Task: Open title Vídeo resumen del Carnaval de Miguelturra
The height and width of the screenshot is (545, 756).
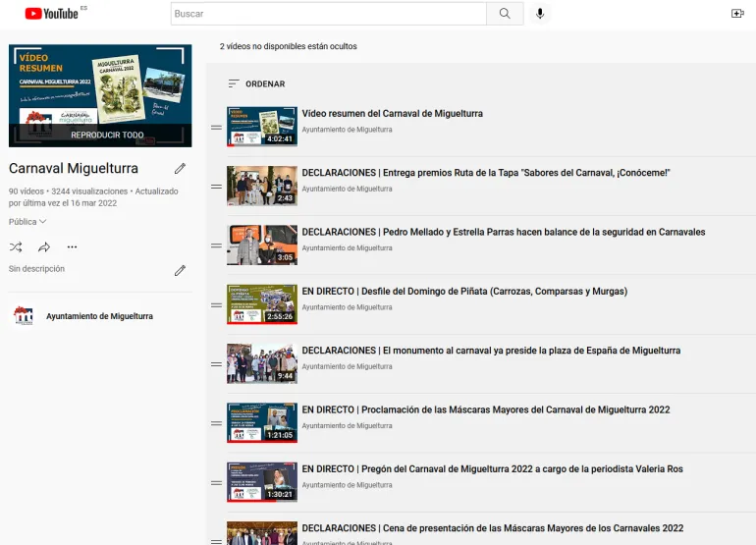Action: (x=393, y=114)
